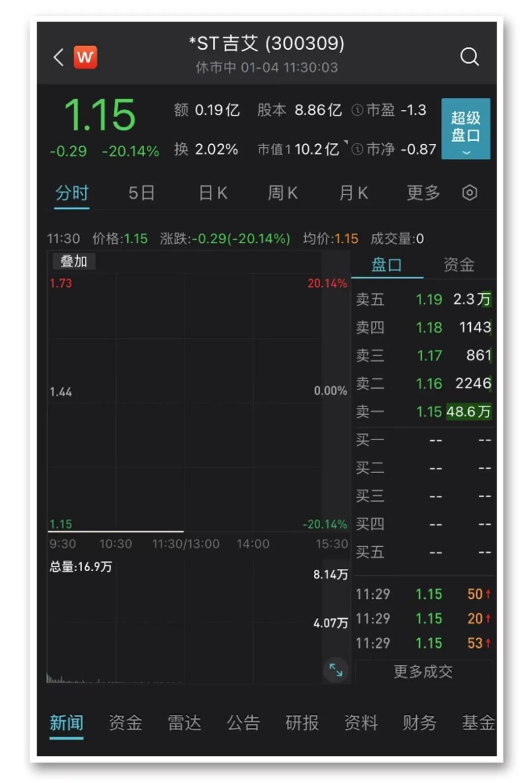This screenshot has height=783, width=532.
Task: Open stock search magnifier icon
Action: 469,57
